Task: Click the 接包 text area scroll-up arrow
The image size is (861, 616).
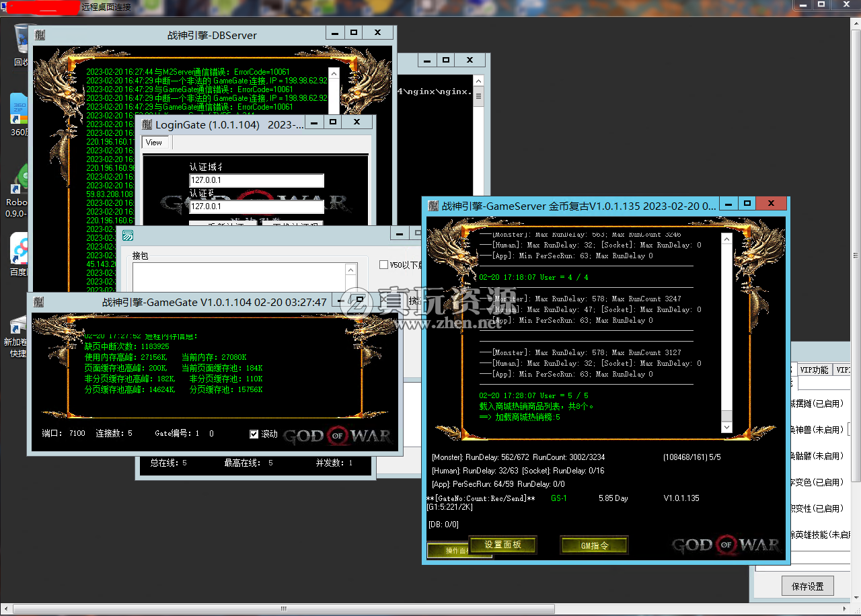Action: tap(351, 270)
